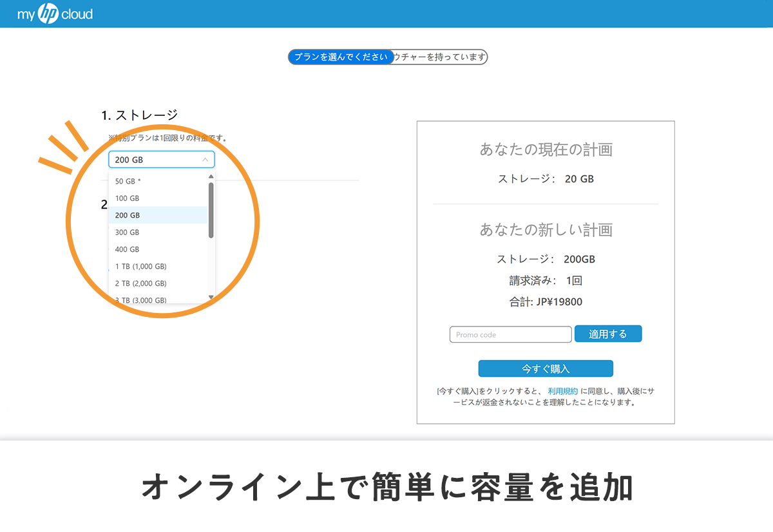Select the プランを選んでください toggle option
The image size is (773, 532).
[340, 57]
